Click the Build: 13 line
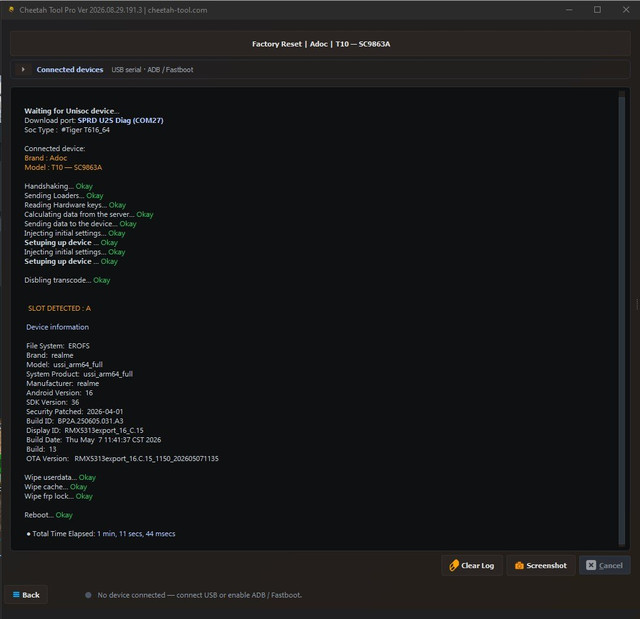 coord(41,449)
